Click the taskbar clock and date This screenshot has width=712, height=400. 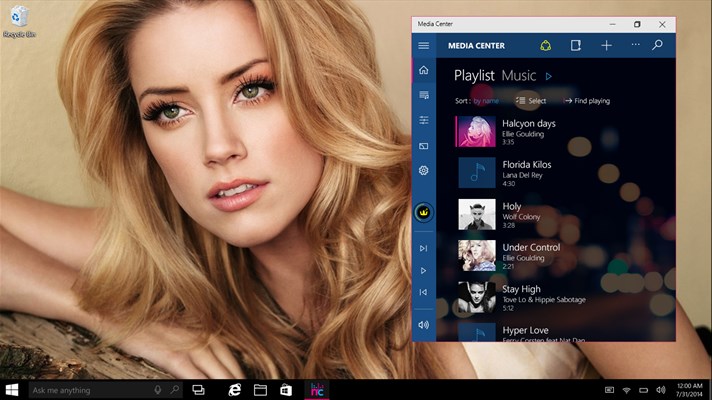pyautogui.click(x=689, y=390)
